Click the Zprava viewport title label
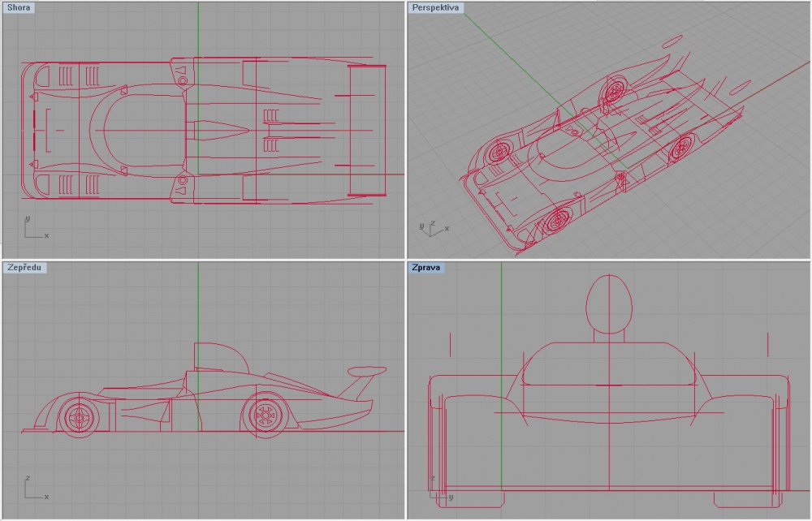The width and height of the screenshot is (812, 521). pyautogui.click(x=426, y=268)
